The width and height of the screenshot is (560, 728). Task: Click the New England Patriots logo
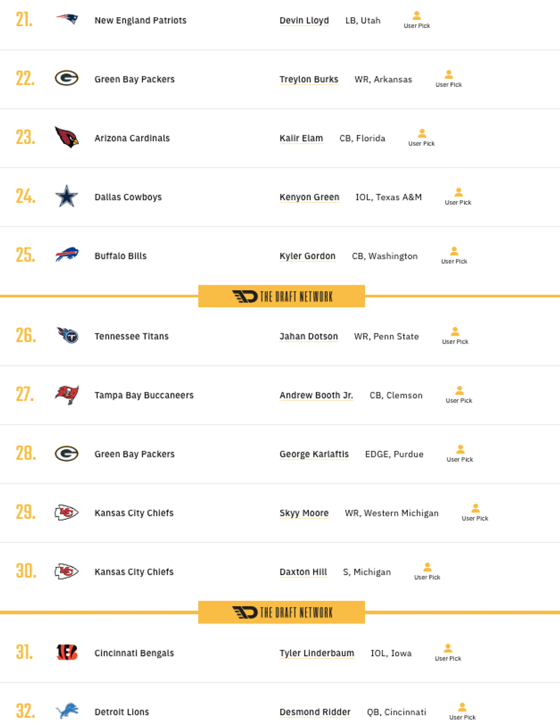tap(67, 20)
